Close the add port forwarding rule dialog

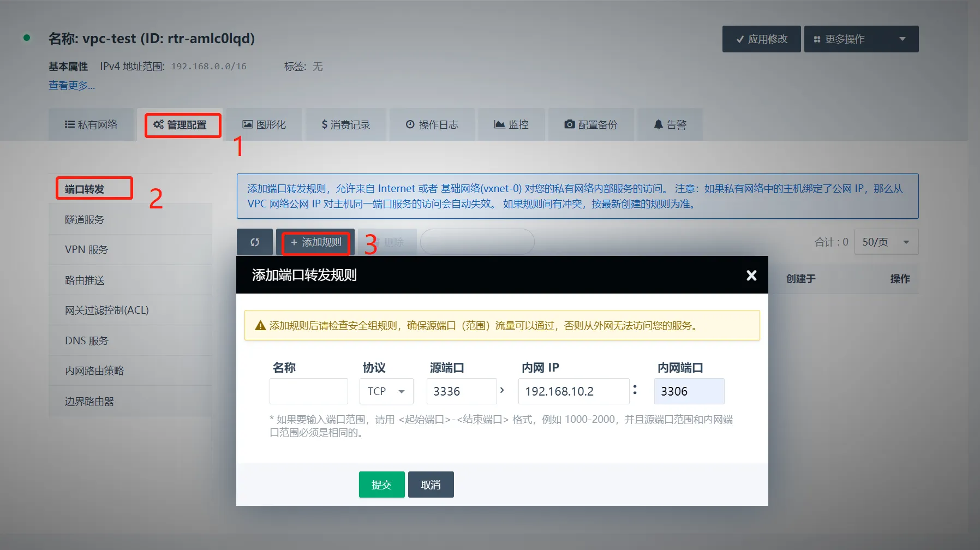coord(751,276)
